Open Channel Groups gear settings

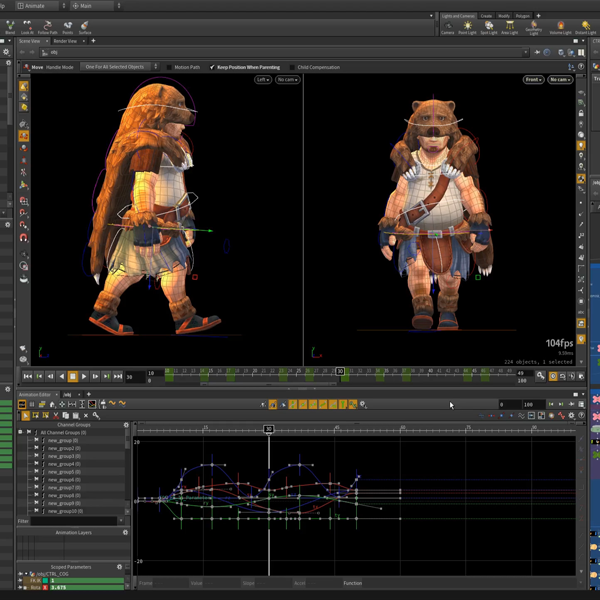126,425
